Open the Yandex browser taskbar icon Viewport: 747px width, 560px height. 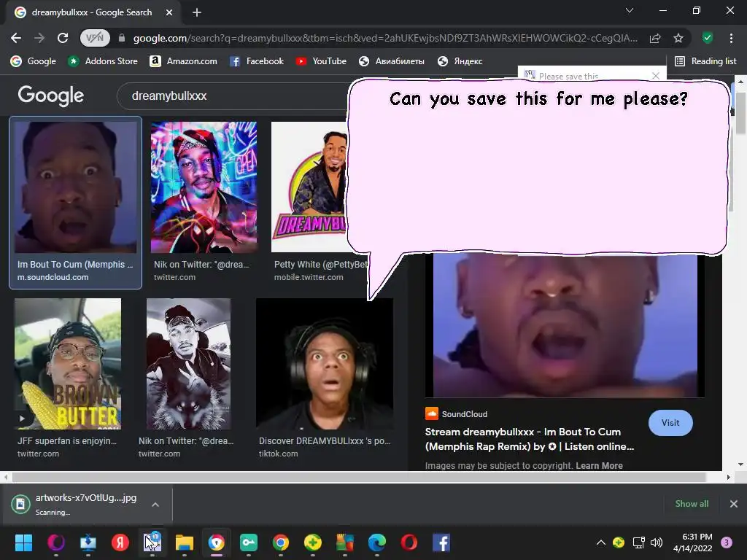(x=120, y=542)
